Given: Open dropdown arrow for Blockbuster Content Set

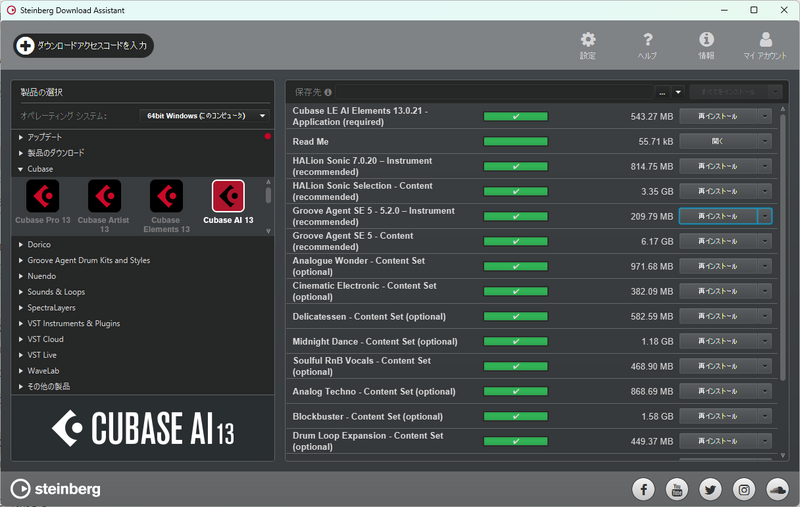Looking at the screenshot, I should [765, 416].
